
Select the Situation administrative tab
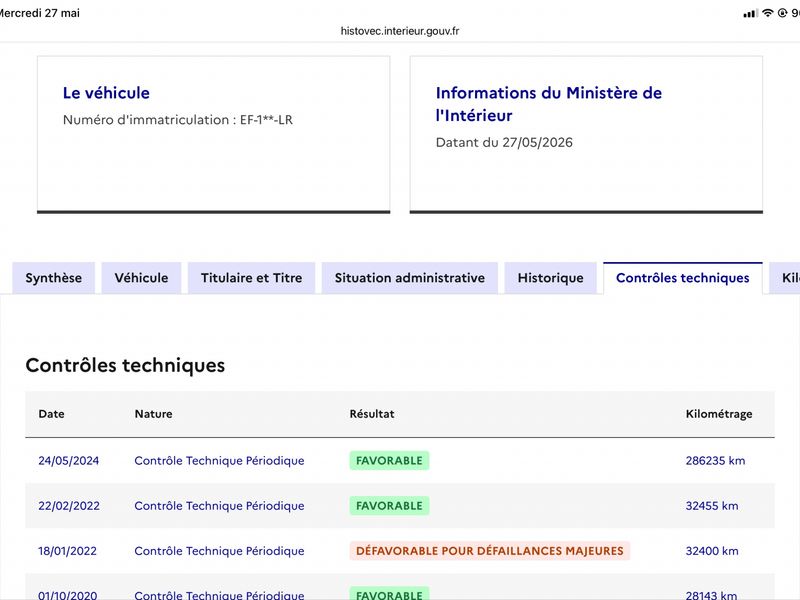(410, 278)
